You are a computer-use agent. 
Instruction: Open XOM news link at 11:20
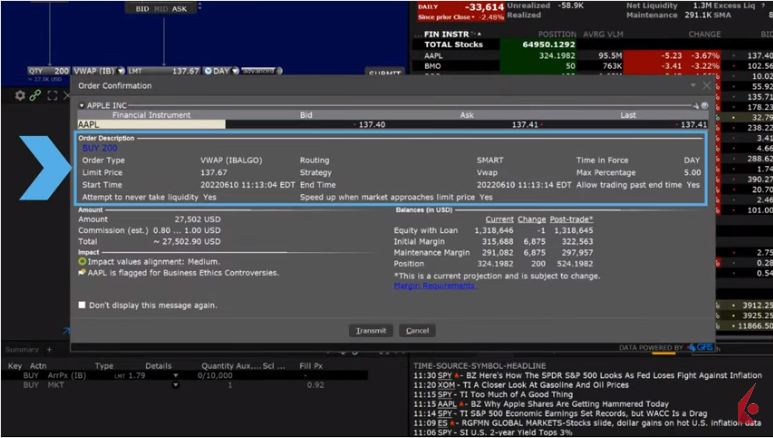pos(446,385)
